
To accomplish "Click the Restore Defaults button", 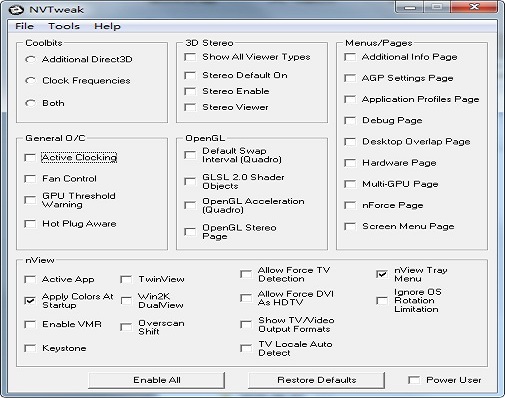I will pos(316,380).
